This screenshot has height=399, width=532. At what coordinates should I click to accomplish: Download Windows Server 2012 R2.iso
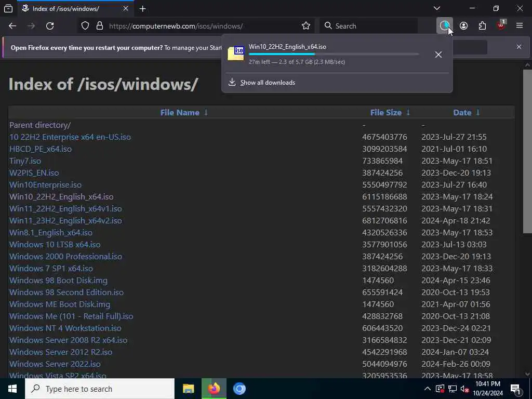click(61, 352)
